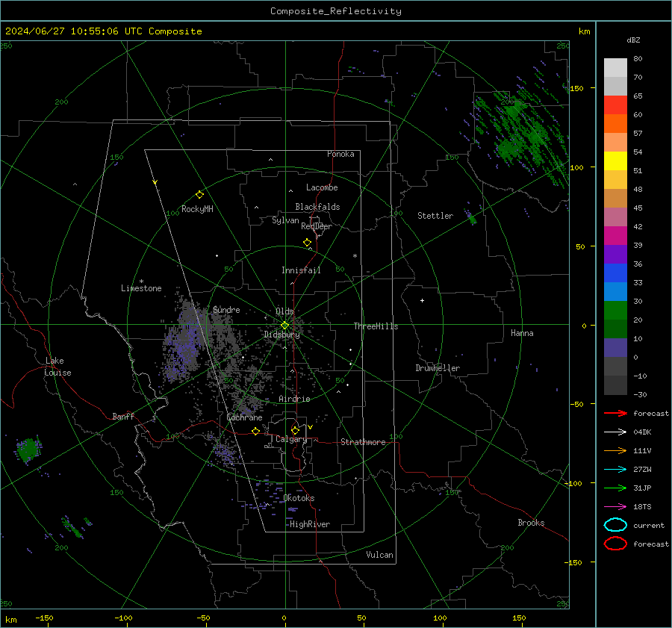Viewport: 672px width, 628px height.
Task: Click the Brooks city label
Action: point(531,523)
